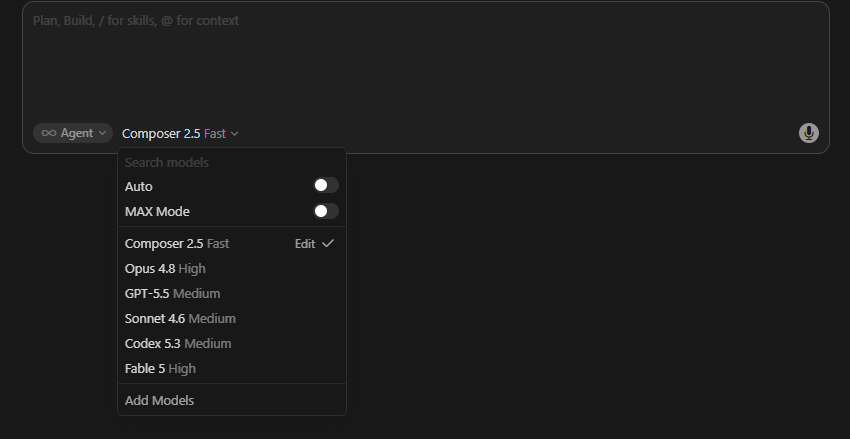The height and width of the screenshot is (439, 850).
Task: Pick Sonnet 4.6 Medium model
Action: click(x=232, y=319)
